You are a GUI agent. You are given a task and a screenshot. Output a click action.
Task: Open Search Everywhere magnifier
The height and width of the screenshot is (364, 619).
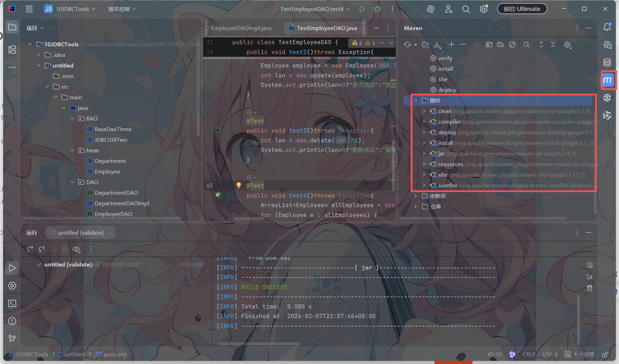pos(466,9)
